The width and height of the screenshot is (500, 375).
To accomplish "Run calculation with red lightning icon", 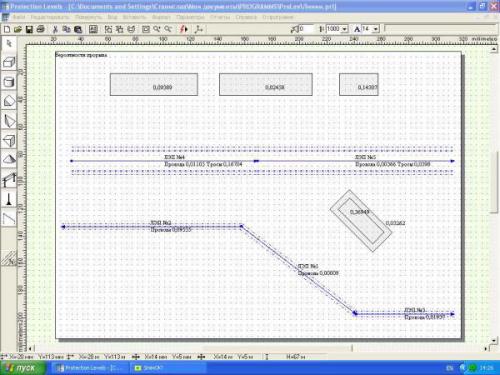I will (184, 29).
